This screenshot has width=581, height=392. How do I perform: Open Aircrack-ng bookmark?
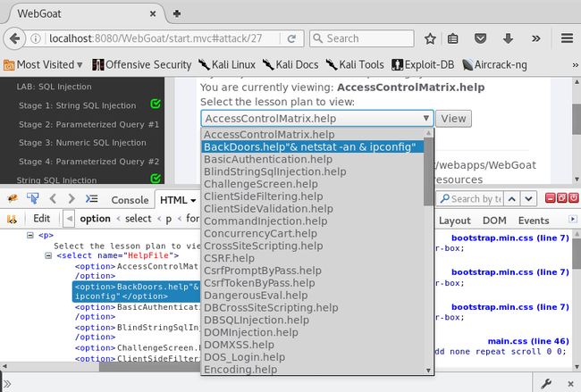pyautogui.click(x=494, y=65)
